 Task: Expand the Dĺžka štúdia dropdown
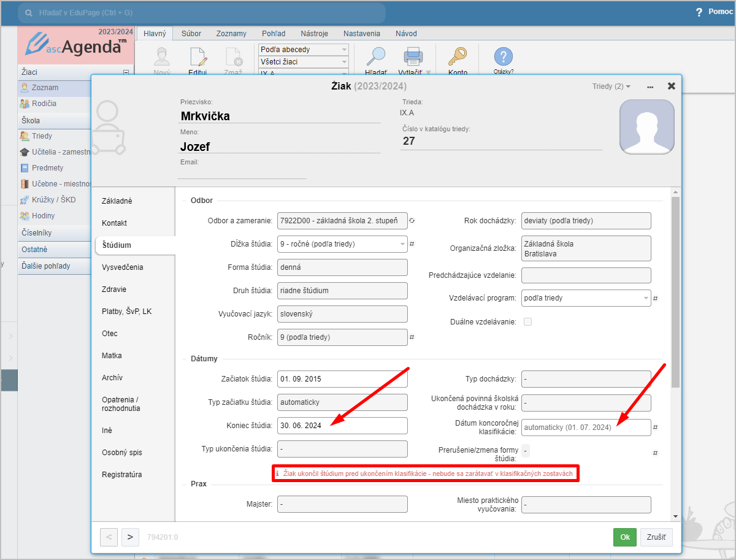coord(403,244)
